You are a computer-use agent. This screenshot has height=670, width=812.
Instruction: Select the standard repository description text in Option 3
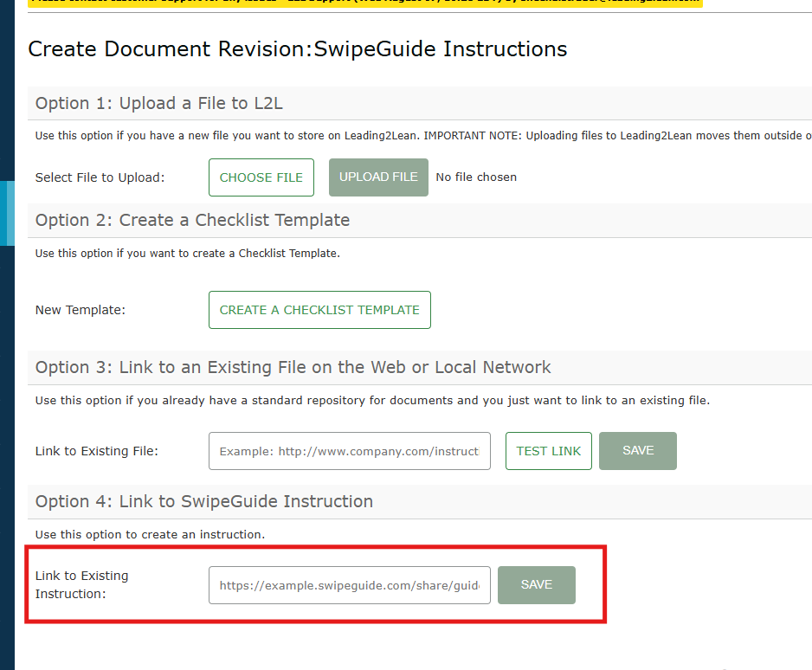coord(372,401)
